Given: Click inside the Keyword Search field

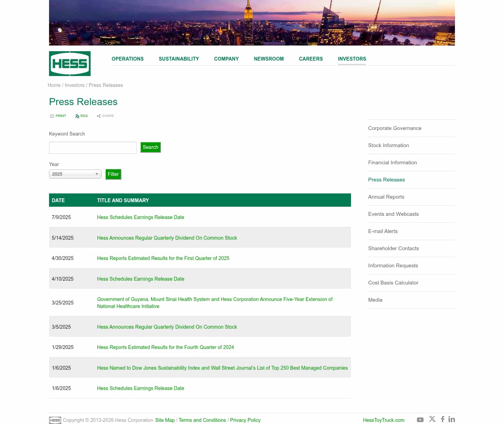Looking at the screenshot, I should point(92,148).
